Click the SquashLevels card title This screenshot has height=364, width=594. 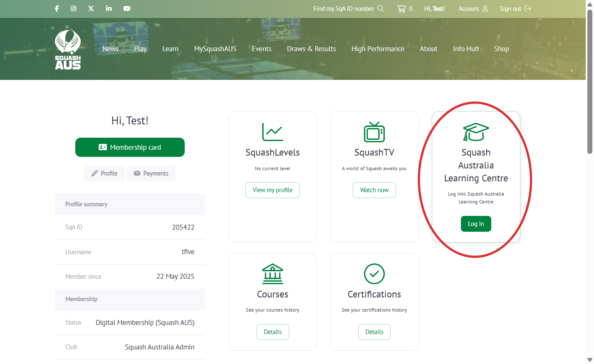point(272,153)
